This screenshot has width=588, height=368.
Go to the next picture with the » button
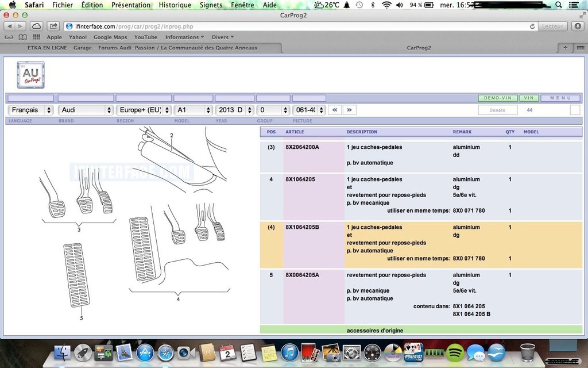(x=349, y=110)
